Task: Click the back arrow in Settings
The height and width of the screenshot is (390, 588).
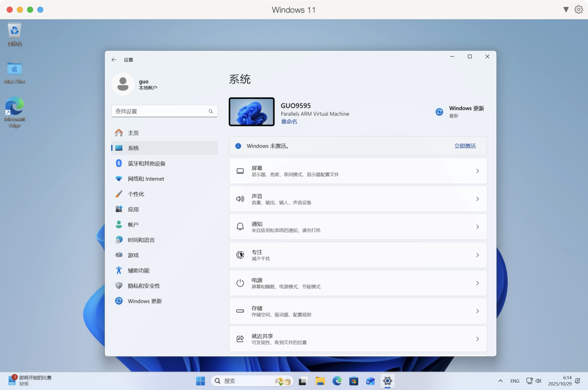Action: [x=114, y=60]
